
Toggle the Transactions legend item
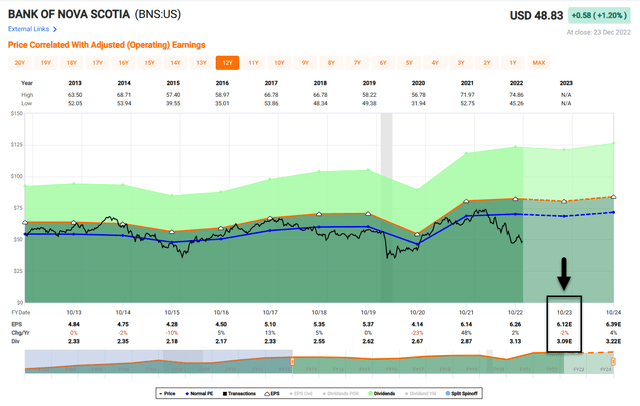pos(239,393)
